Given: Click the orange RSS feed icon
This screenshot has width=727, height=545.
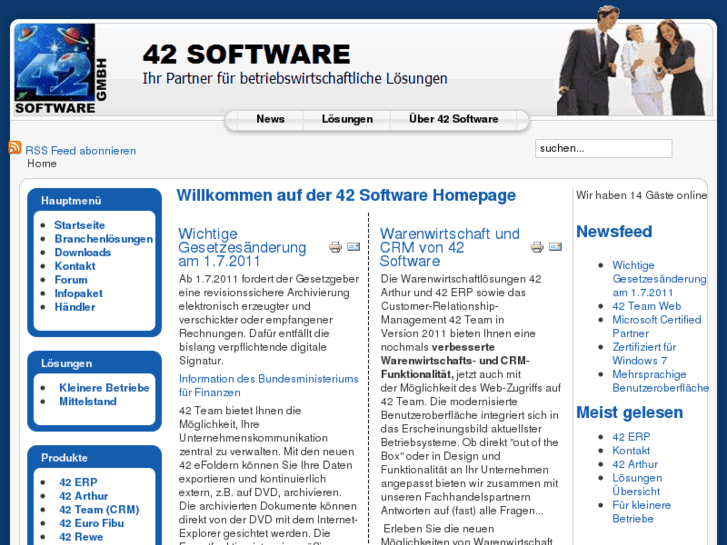Looking at the screenshot, I should (x=15, y=147).
